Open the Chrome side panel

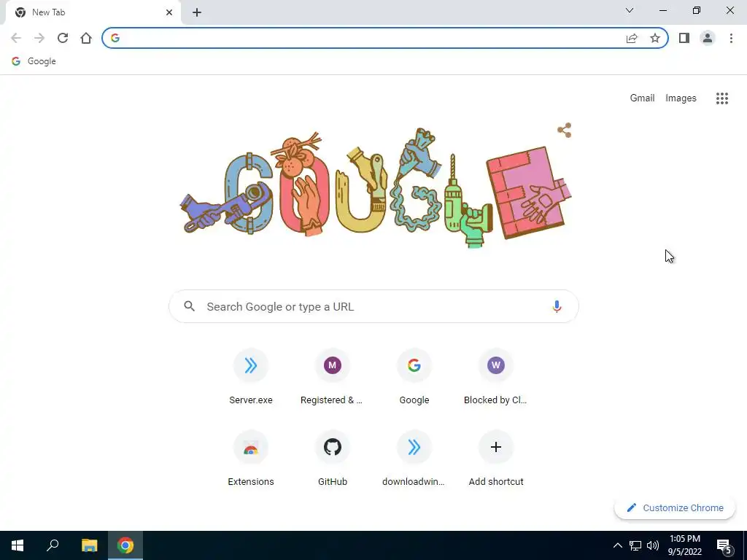(x=684, y=38)
